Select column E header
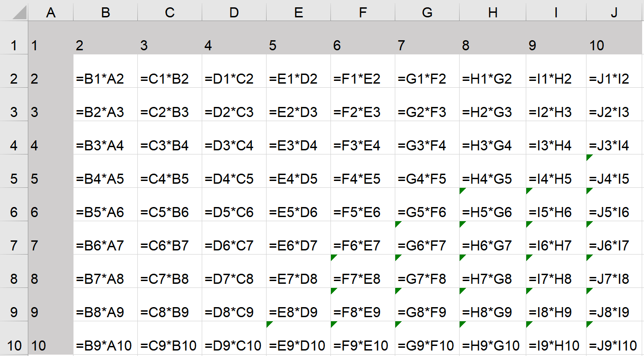644x356 pixels. [298, 11]
